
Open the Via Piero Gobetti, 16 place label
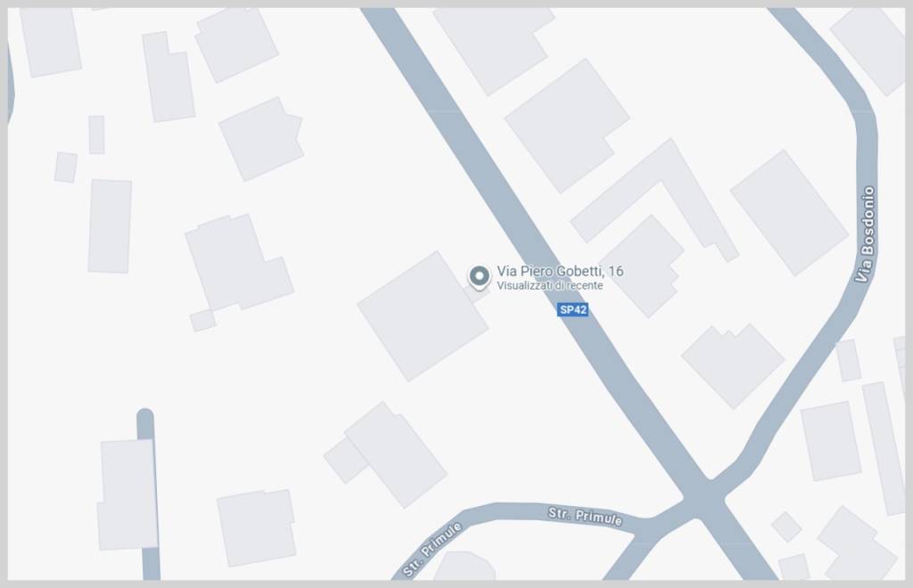point(560,271)
